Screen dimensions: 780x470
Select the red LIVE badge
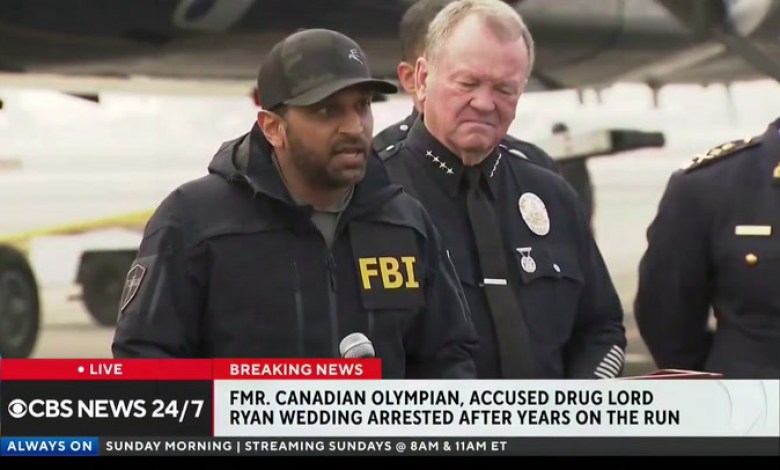106,370
